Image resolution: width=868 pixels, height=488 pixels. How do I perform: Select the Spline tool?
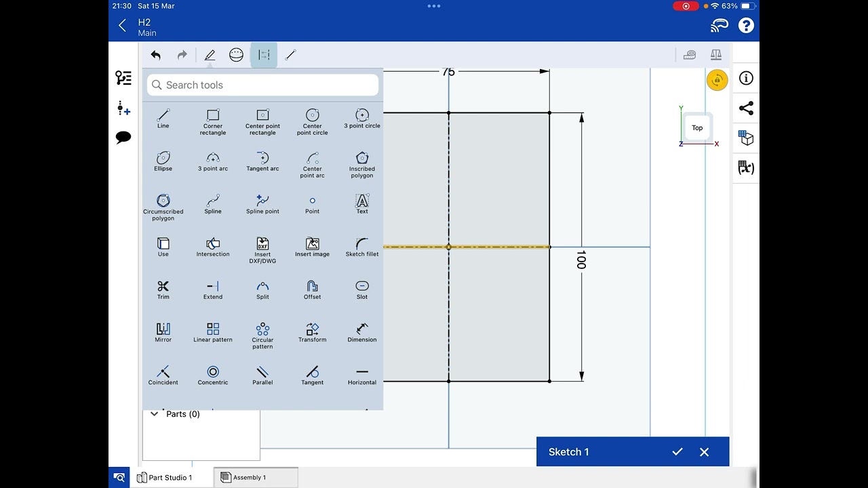[x=213, y=204]
